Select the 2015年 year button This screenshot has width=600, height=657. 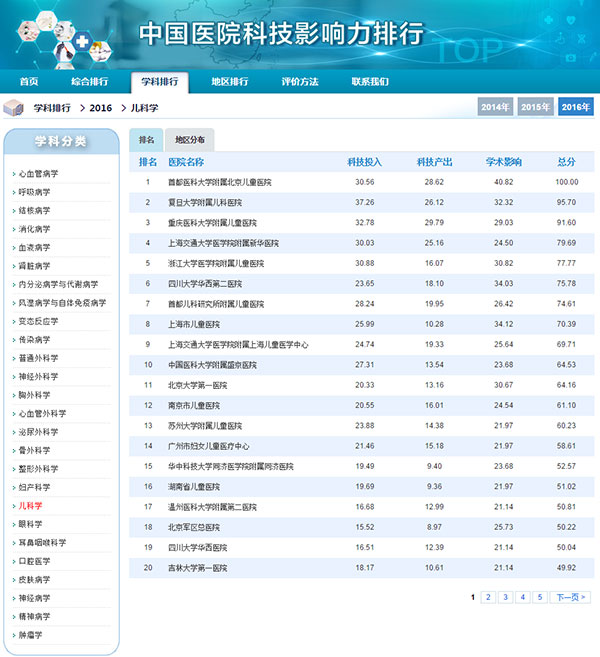(535, 107)
